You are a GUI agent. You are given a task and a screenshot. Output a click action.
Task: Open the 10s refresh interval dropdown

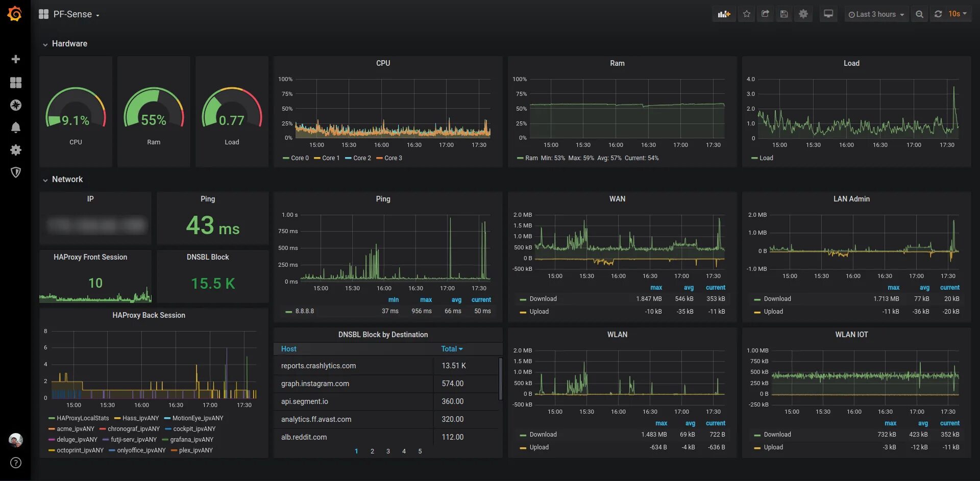(x=958, y=14)
